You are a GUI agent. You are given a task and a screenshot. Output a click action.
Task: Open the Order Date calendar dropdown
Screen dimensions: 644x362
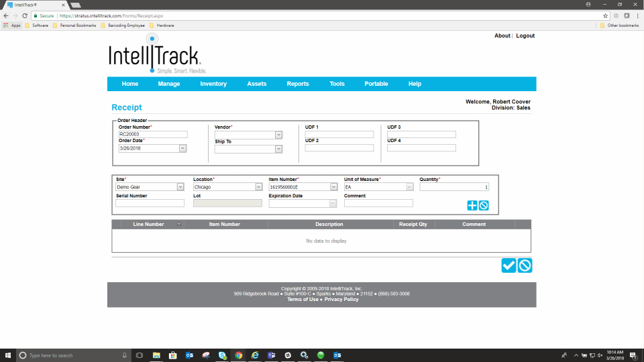click(x=182, y=148)
